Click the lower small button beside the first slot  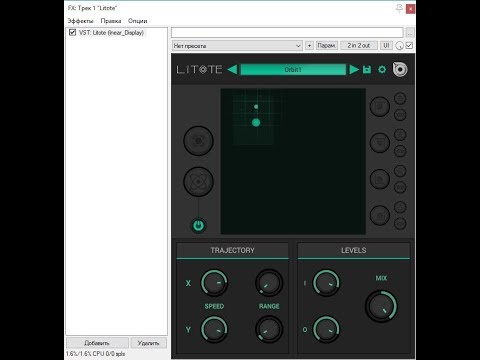point(400,115)
